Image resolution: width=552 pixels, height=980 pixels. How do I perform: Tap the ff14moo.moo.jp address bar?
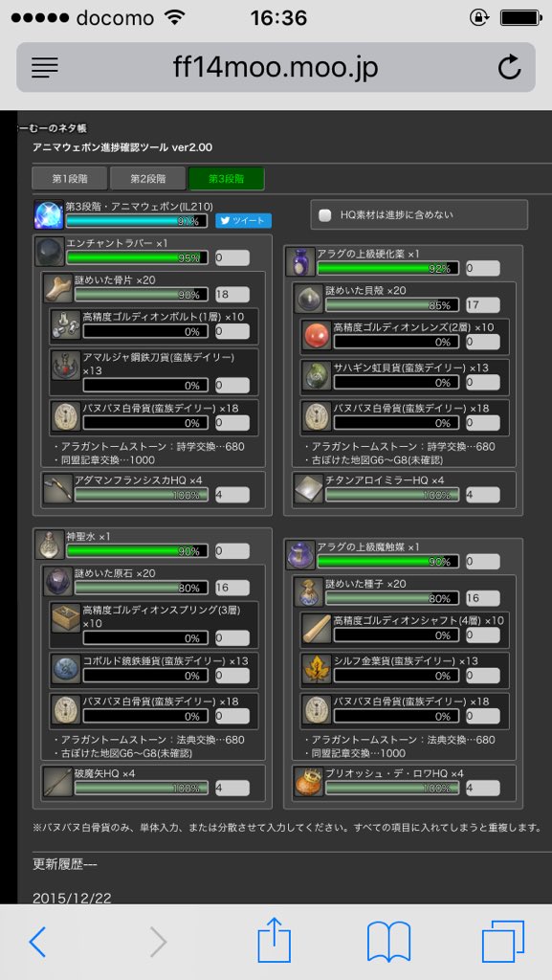(276, 67)
